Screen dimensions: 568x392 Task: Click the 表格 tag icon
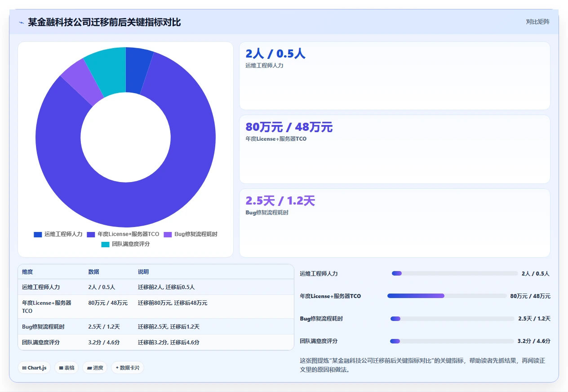click(61, 368)
